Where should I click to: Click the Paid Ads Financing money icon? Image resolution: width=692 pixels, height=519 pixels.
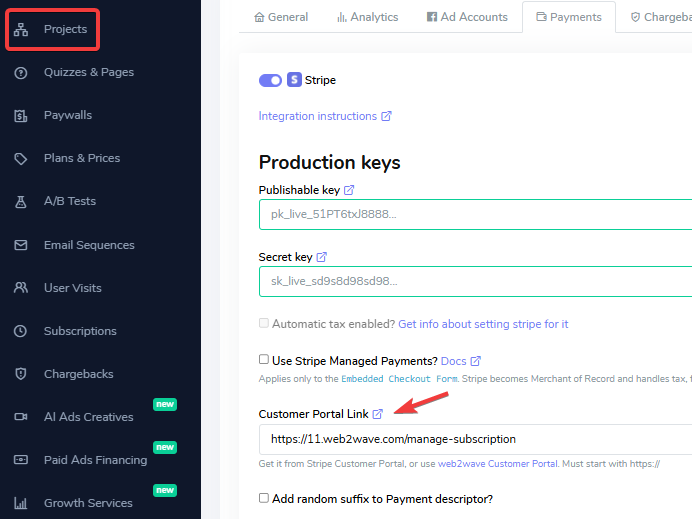[21, 460]
